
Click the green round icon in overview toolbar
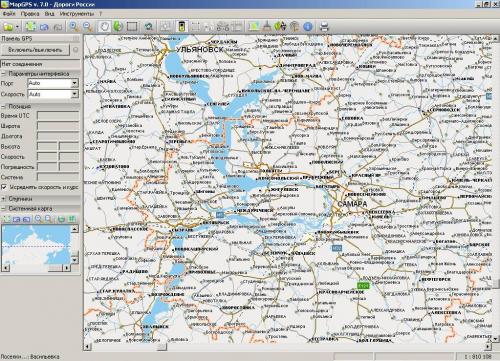tap(61, 219)
